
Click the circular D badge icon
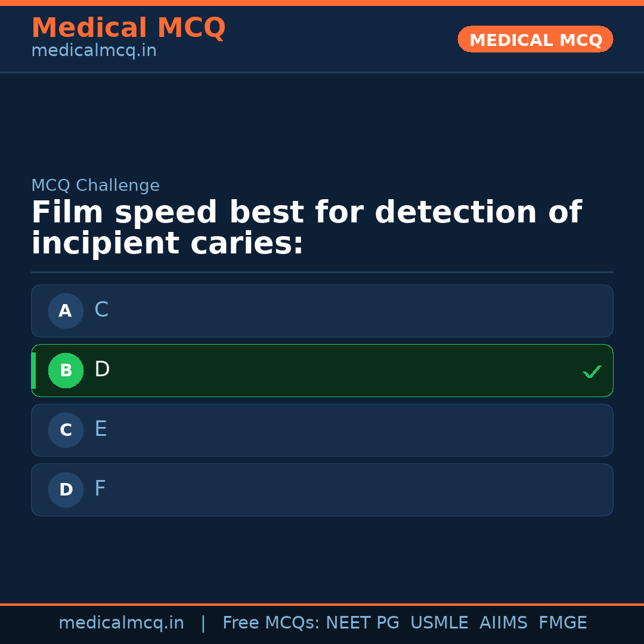(66, 490)
